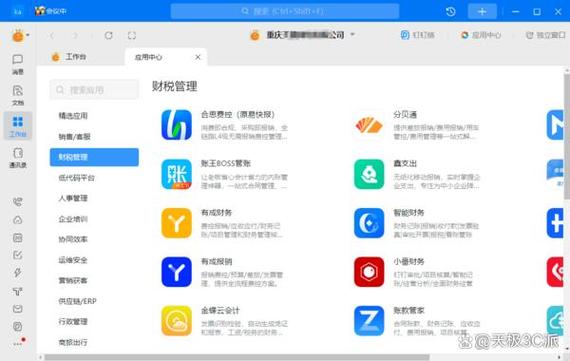Select 协同效率 category
The image size is (570, 361).
[x=73, y=239]
